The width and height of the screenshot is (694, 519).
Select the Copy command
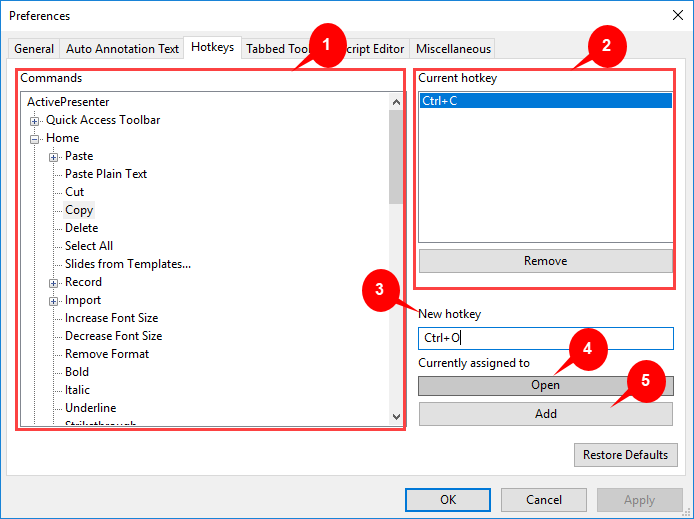(x=79, y=210)
